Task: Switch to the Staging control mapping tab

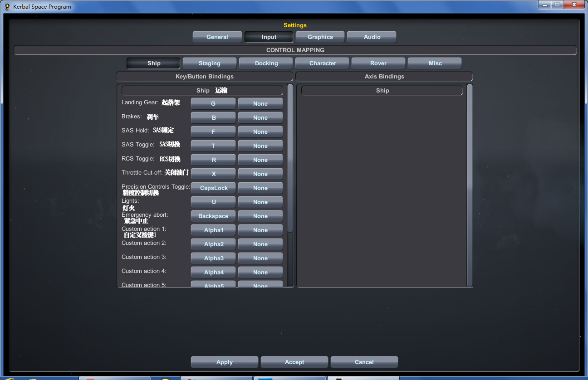Action: pyautogui.click(x=210, y=63)
